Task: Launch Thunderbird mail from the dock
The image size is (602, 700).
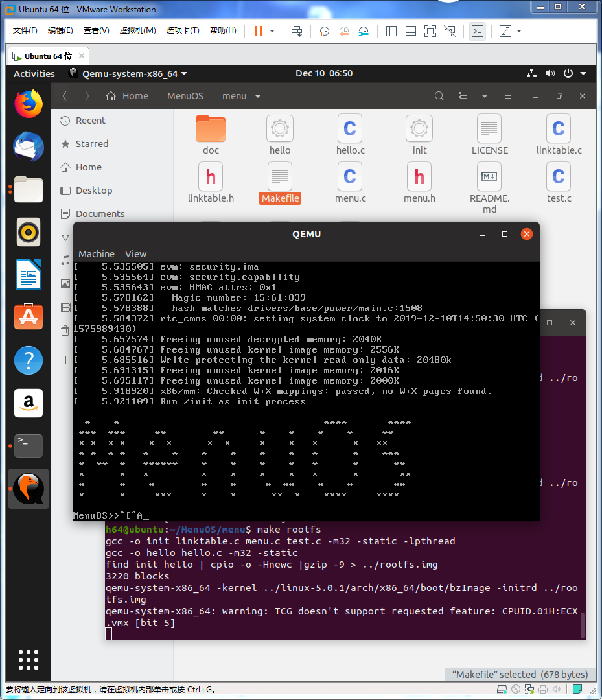Action: click(29, 146)
